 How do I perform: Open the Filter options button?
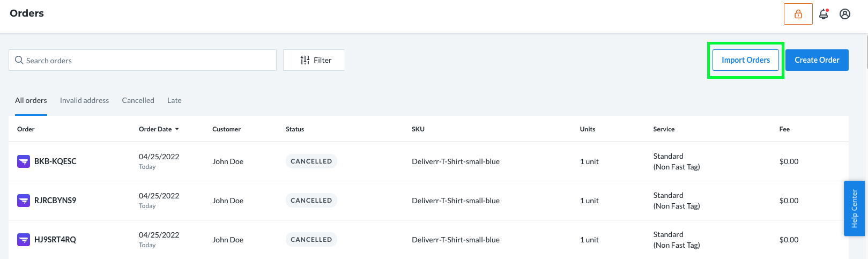(x=314, y=60)
